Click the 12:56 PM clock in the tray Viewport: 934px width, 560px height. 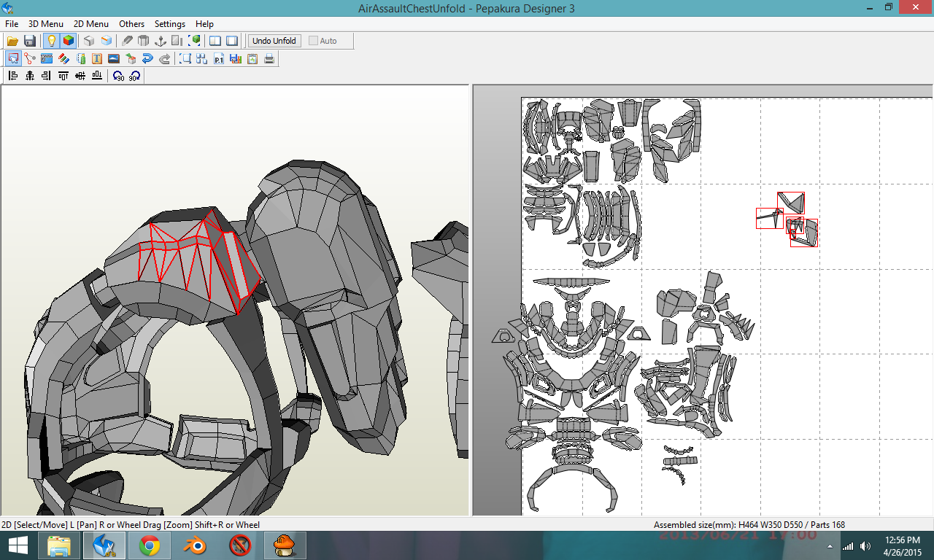[x=902, y=540]
